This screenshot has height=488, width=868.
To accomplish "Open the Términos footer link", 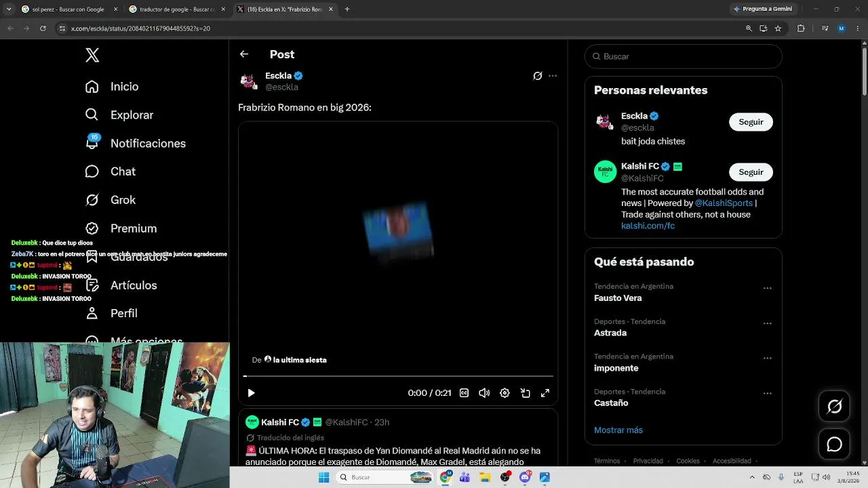I will point(607,461).
